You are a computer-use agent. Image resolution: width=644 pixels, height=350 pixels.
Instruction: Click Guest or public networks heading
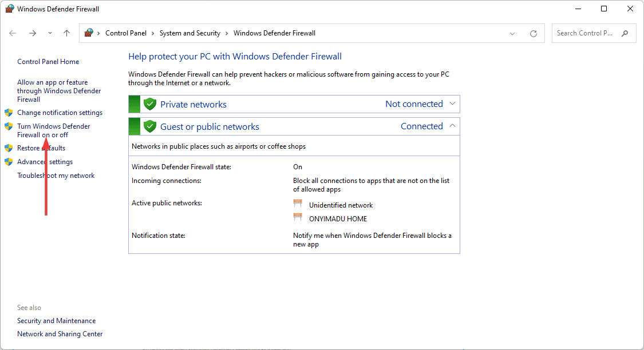coord(210,126)
